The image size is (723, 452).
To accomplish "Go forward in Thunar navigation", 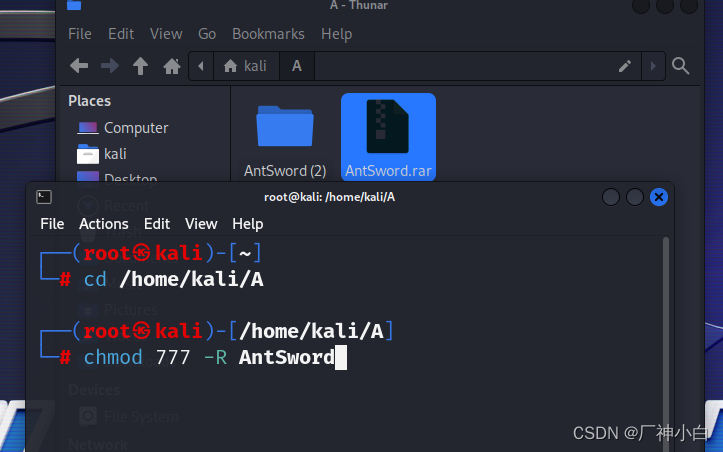I will (x=110, y=66).
